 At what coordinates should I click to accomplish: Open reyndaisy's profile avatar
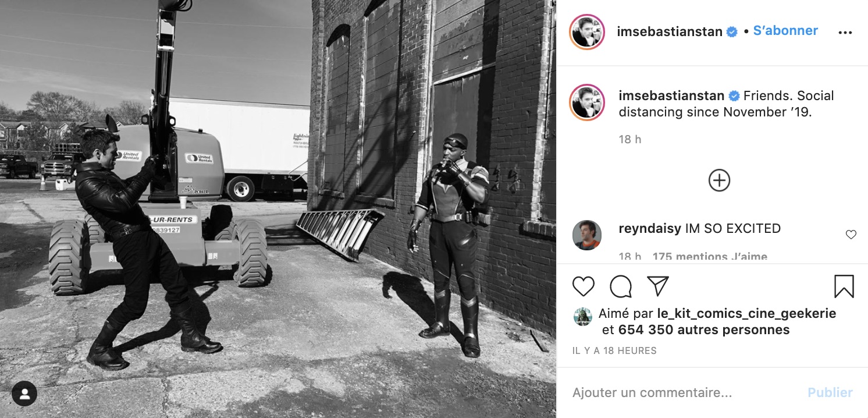[x=587, y=235]
